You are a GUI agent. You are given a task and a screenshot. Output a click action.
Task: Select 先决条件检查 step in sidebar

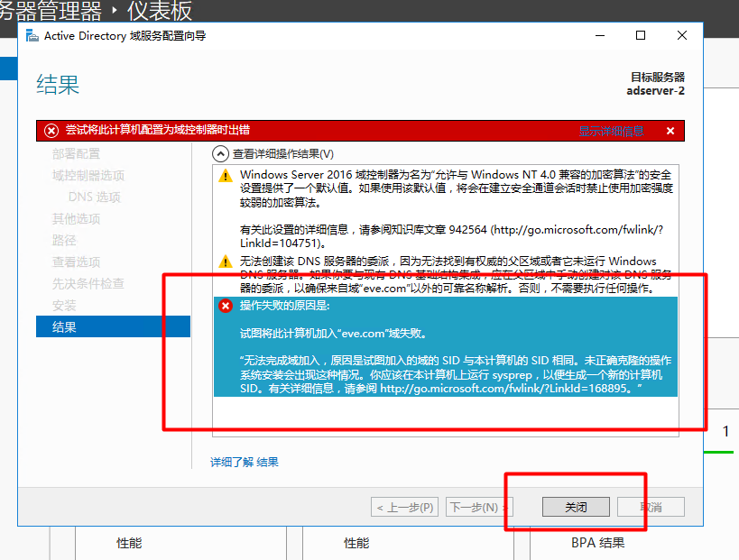(88, 283)
